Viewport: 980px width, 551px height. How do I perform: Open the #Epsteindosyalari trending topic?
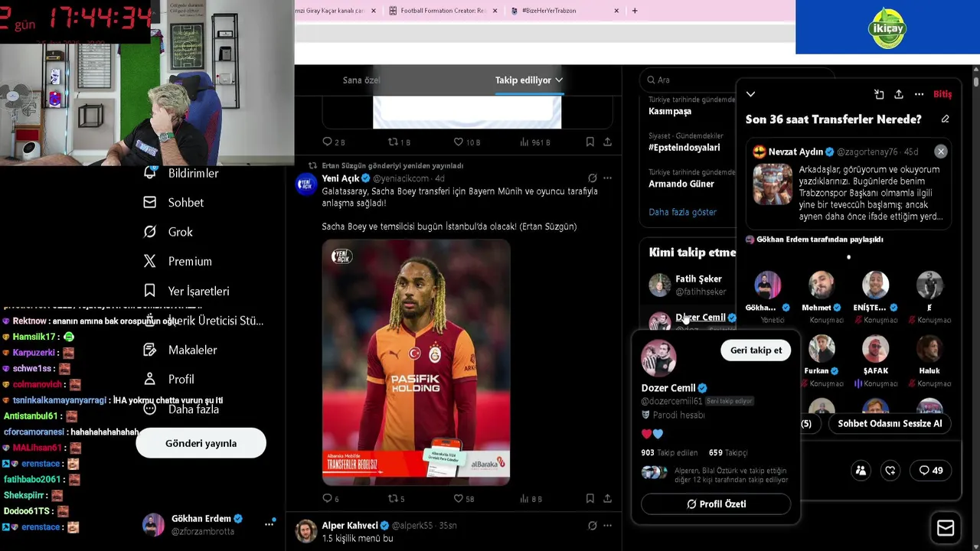click(x=684, y=147)
